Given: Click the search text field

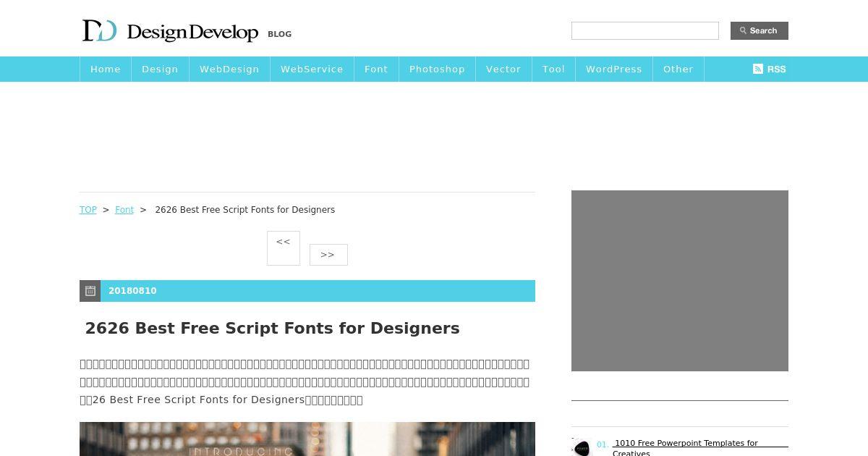Looking at the screenshot, I should pos(645,30).
